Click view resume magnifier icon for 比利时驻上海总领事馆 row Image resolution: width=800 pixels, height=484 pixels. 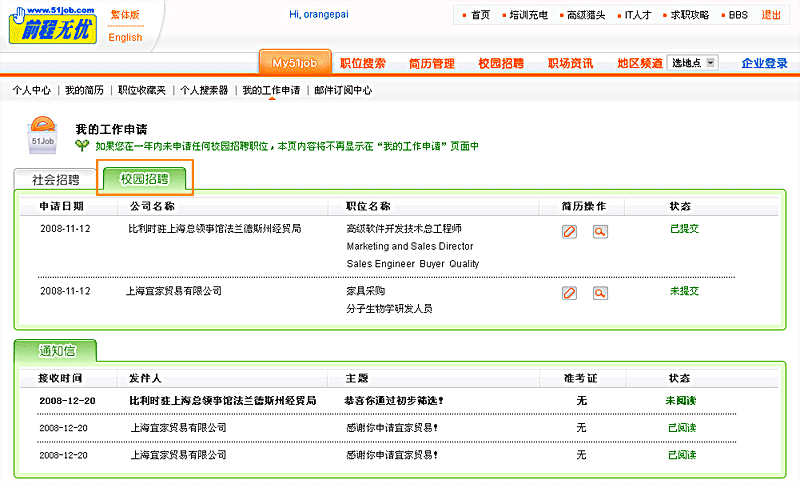(600, 232)
